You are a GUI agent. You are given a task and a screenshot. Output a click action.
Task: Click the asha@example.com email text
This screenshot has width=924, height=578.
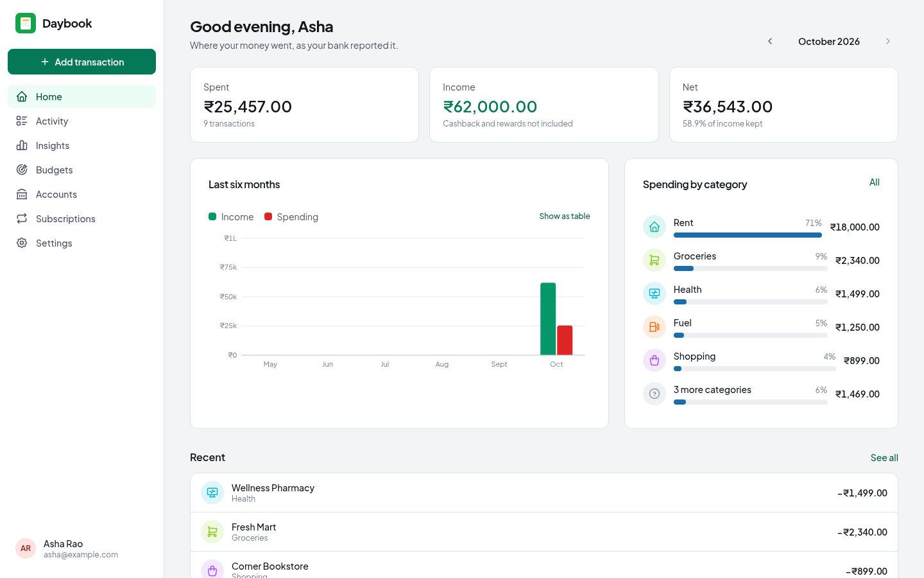click(x=81, y=555)
